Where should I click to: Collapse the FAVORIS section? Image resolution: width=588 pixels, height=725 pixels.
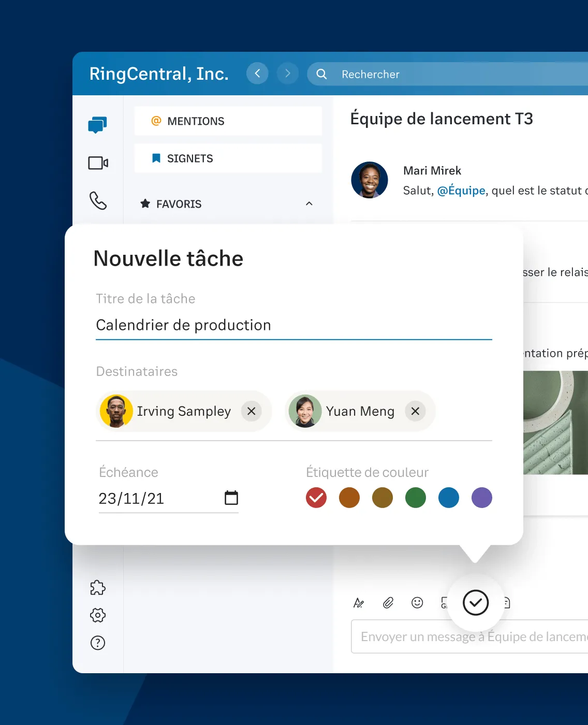pos(309,204)
